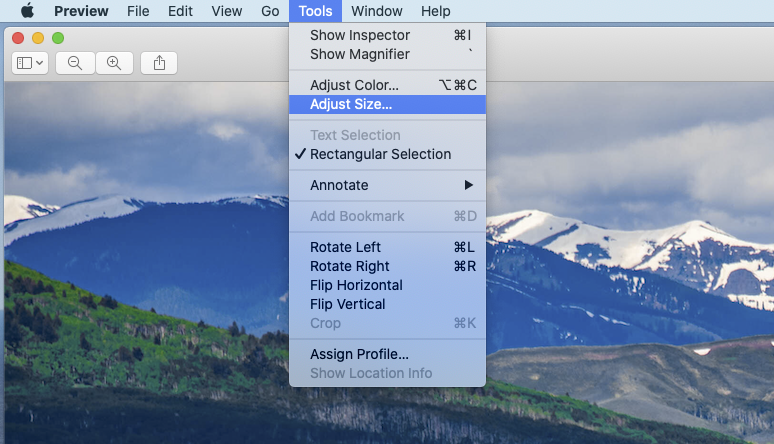
Task: Choose Show Inspector
Action: [387, 35]
